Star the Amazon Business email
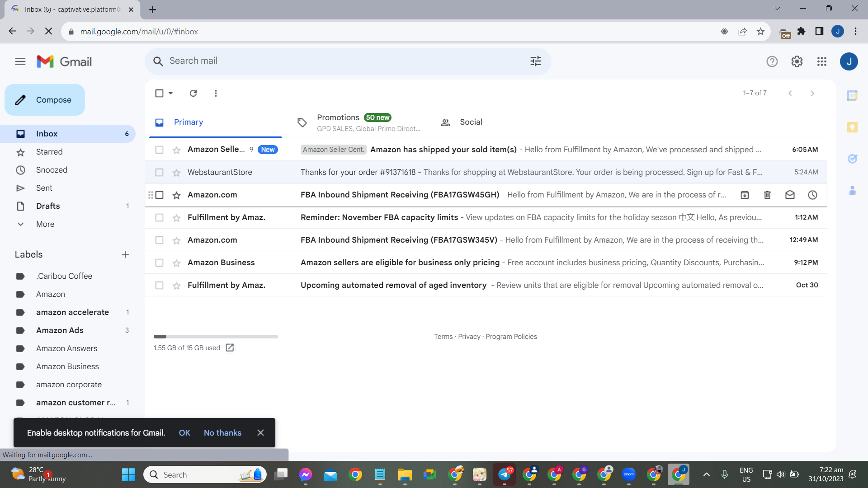The width and height of the screenshot is (868, 488). click(176, 263)
